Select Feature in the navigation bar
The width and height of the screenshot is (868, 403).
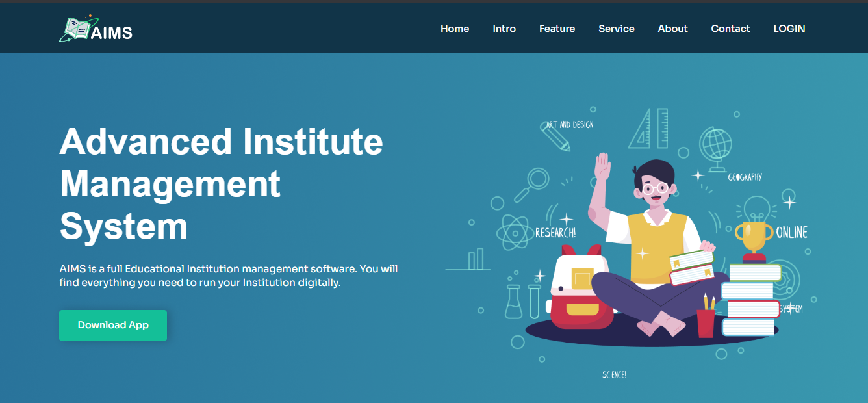(557, 29)
